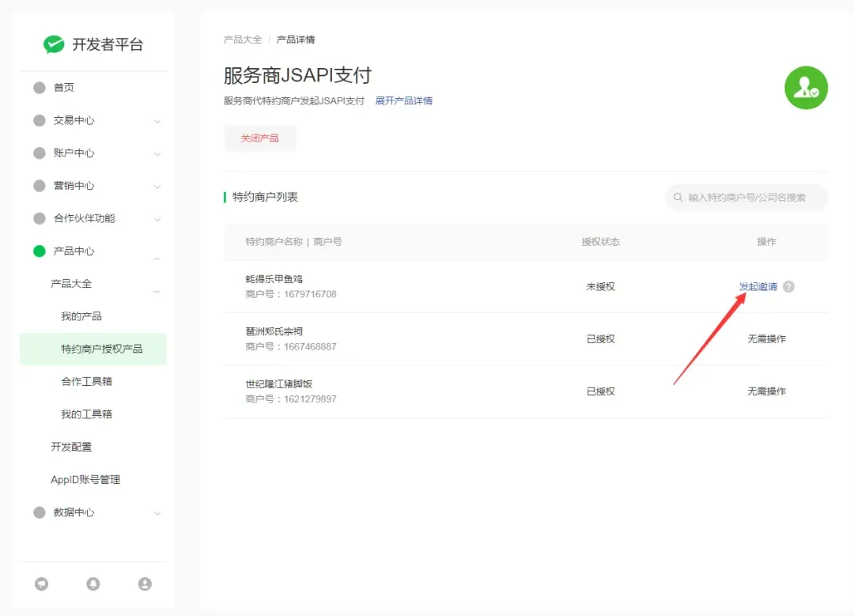The width and height of the screenshot is (854, 616).
Task: Click 展开产品详情 link
Action: point(403,100)
